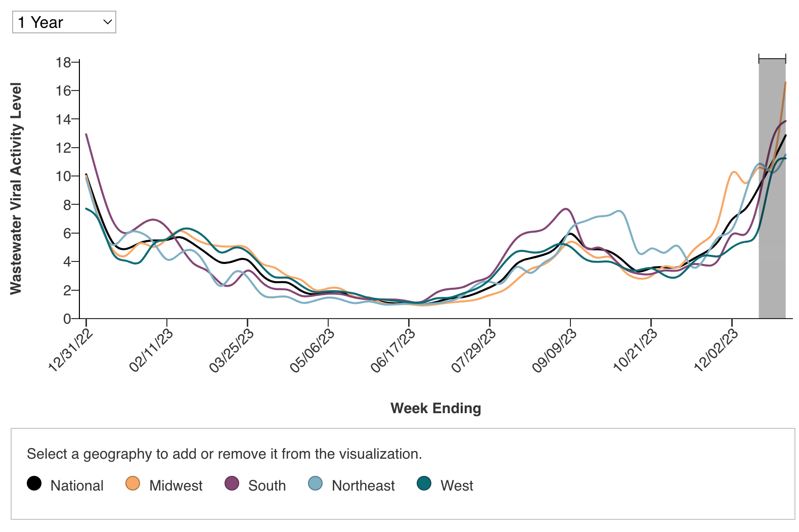
Task: Click the Week Ending axis title
Action: click(435, 408)
